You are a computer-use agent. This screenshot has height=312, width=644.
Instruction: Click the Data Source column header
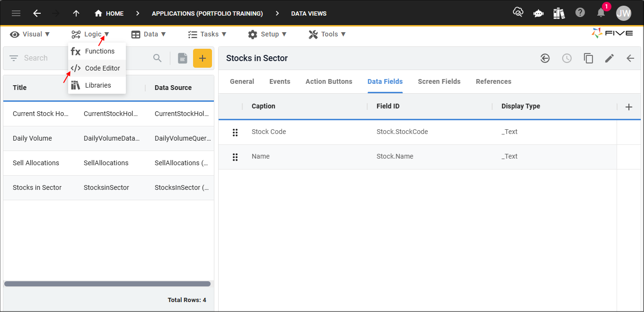point(173,88)
